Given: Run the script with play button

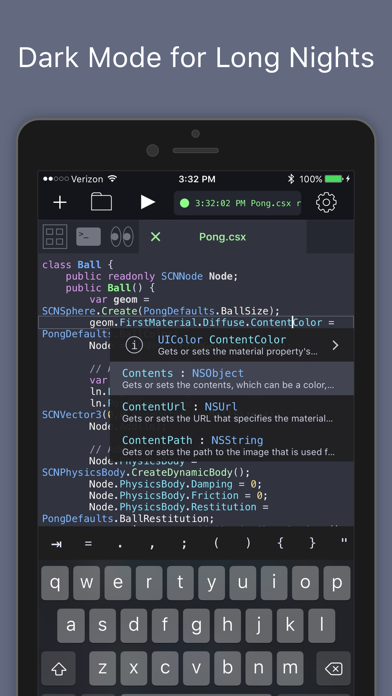Looking at the screenshot, I should click(147, 202).
